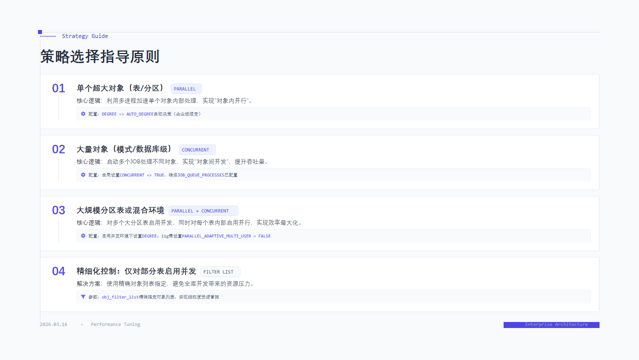Click the number 03
This screenshot has width=639, height=360.
pos(58,210)
